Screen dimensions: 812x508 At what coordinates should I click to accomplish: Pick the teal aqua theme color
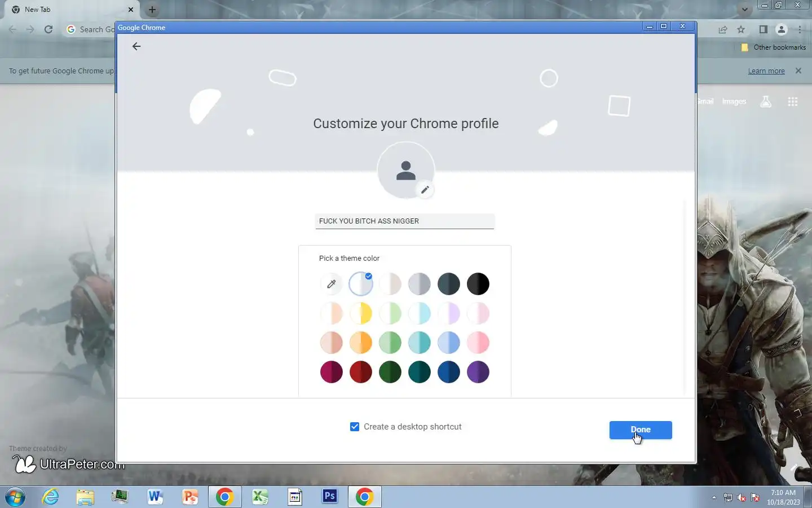pyautogui.click(x=420, y=343)
